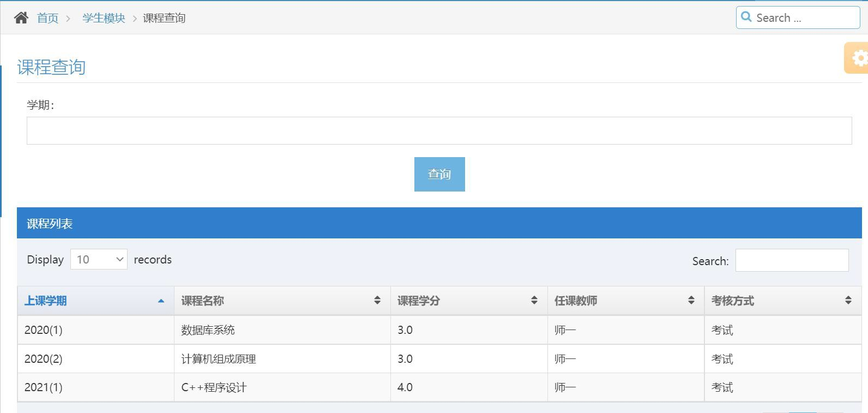The height and width of the screenshot is (413, 868).
Task: Click the magnifier icon in top search box
Action: (746, 17)
